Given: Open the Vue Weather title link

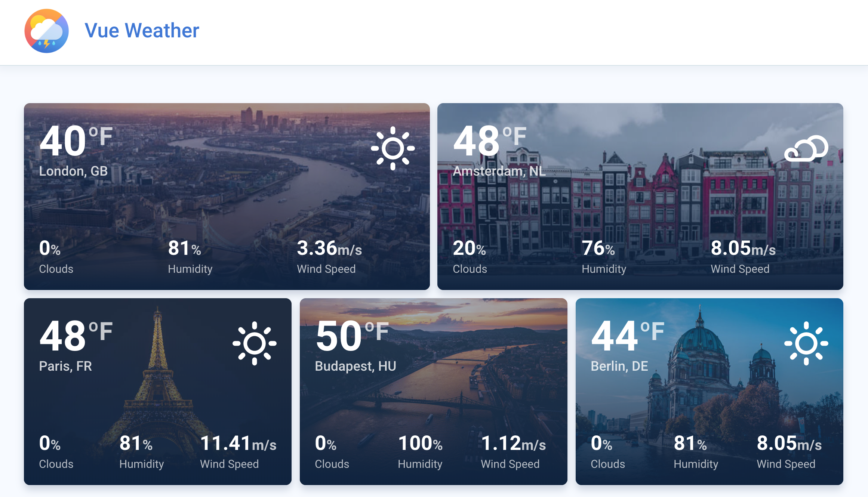Looking at the screenshot, I should coord(142,31).
